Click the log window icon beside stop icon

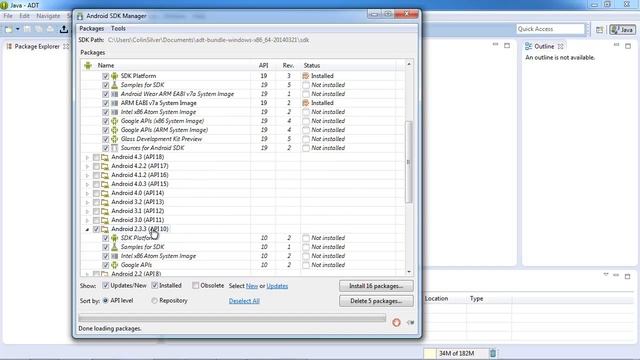(x=410, y=322)
